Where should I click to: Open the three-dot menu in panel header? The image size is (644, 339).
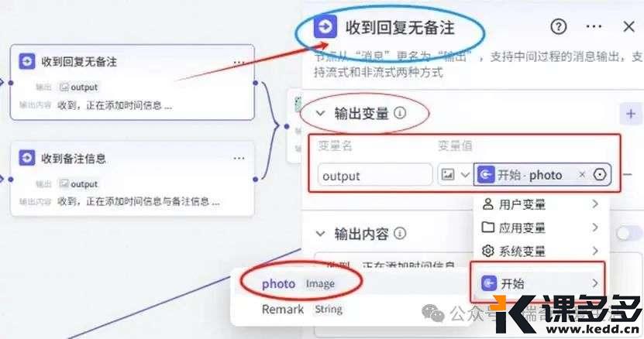[594, 27]
